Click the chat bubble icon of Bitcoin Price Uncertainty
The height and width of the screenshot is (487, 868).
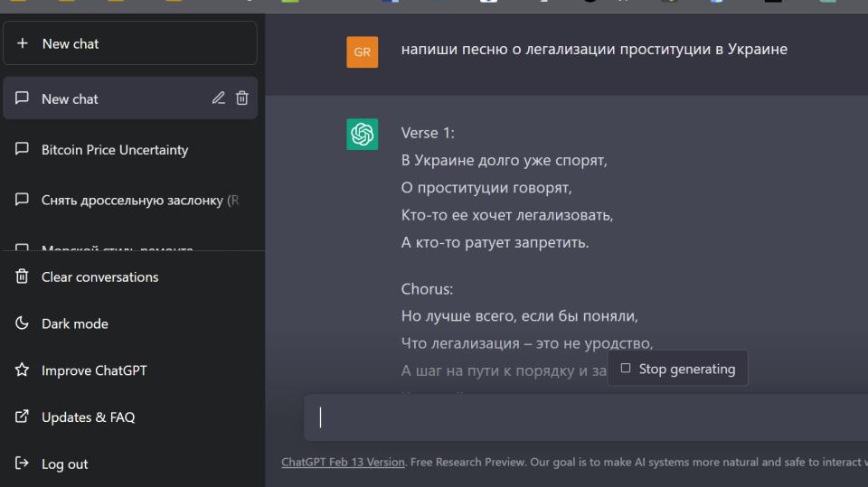(x=23, y=150)
